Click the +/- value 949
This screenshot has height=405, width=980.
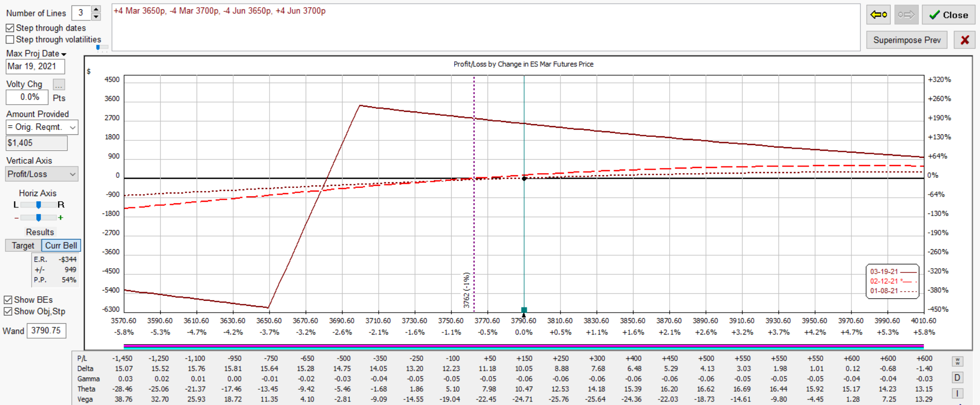(x=70, y=270)
